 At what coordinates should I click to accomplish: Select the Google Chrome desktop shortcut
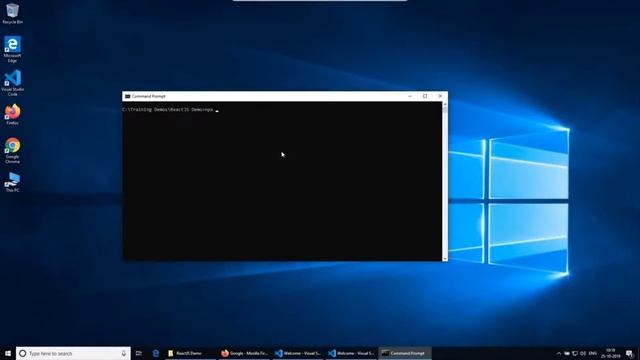[12, 151]
